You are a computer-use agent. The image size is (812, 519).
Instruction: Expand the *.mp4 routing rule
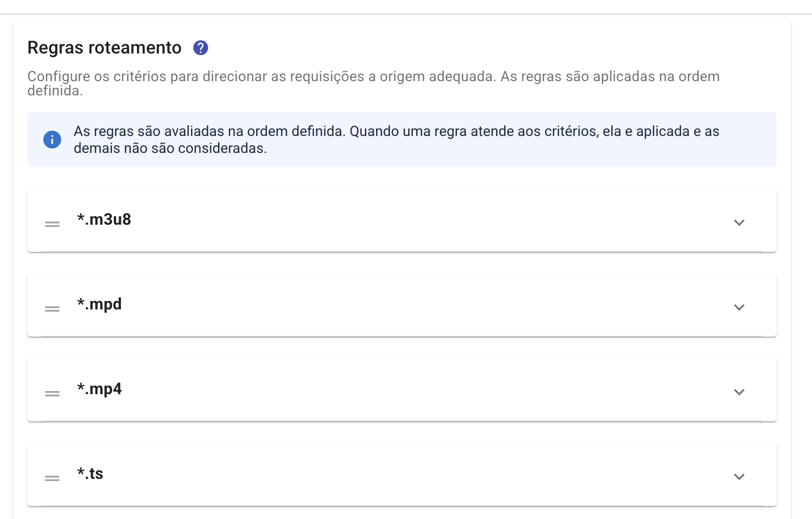739,392
